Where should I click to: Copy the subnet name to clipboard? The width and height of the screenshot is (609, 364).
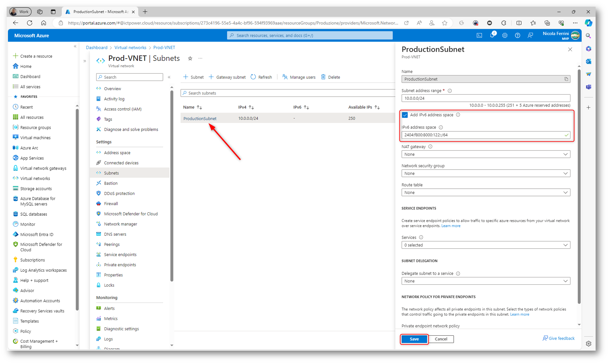(x=566, y=79)
